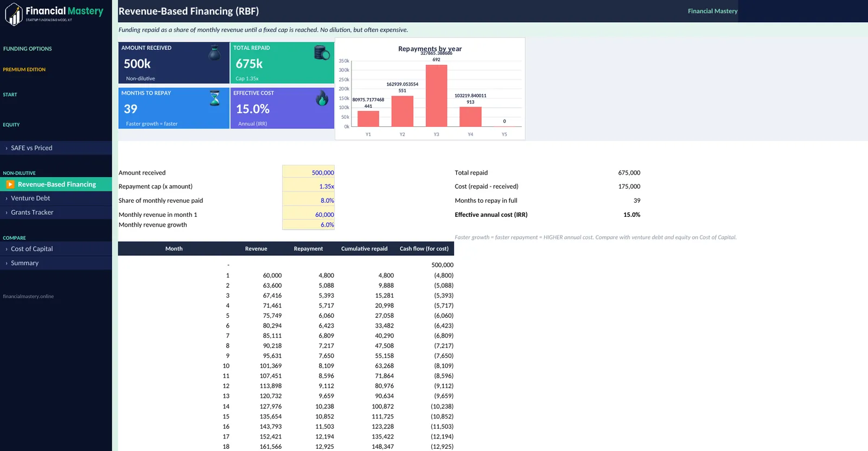Image resolution: width=868 pixels, height=451 pixels.
Task: Select the Cost value 175,000
Action: coord(629,186)
